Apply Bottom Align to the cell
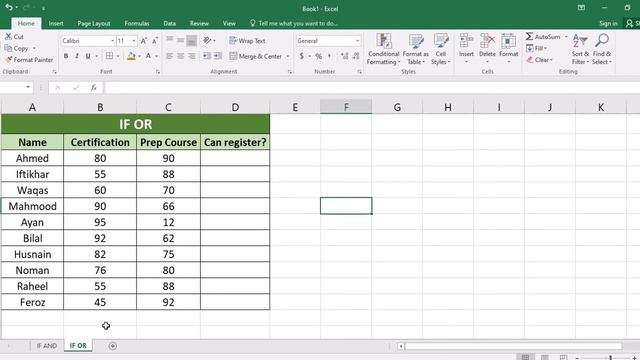This screenshot has width=640, height=360. click(x=191, y=40)
